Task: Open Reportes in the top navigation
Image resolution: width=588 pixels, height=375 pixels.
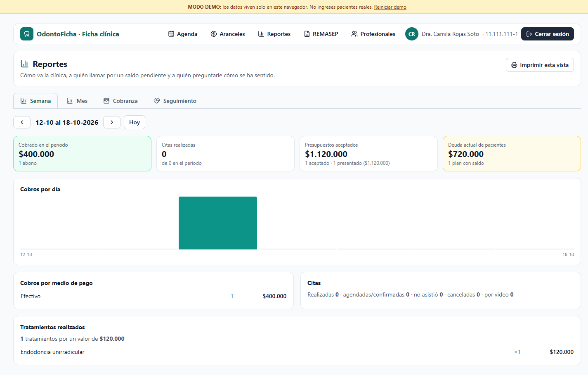Action: point(274,34)
